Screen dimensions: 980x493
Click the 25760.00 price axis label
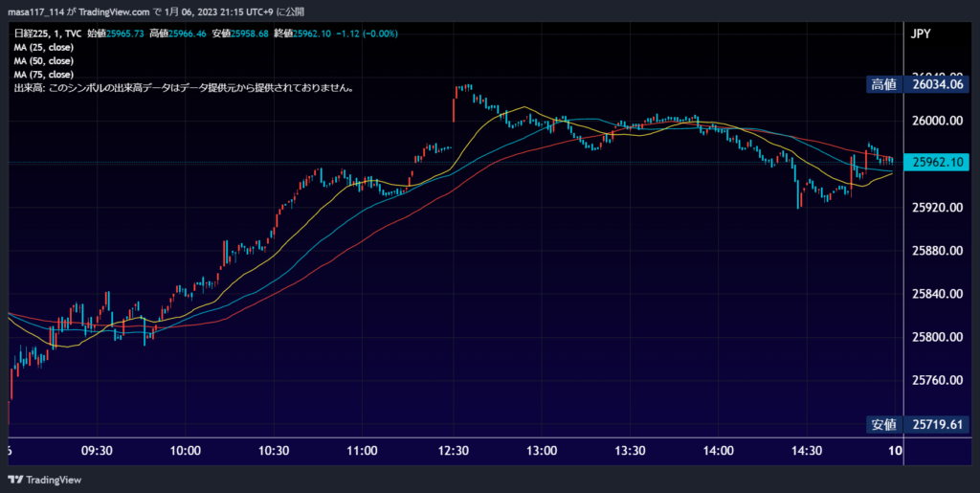pos(937,380)
